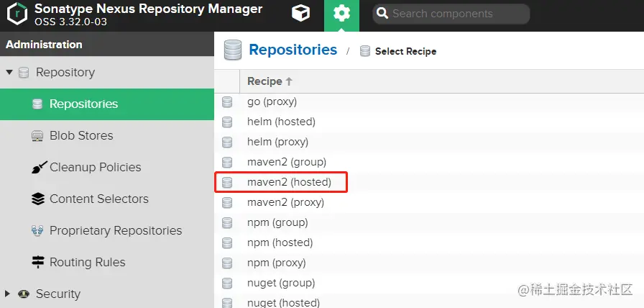This screenshot has height=308, width=644.
Task: Collapse the Repository tree node
Action: (9, 73)
